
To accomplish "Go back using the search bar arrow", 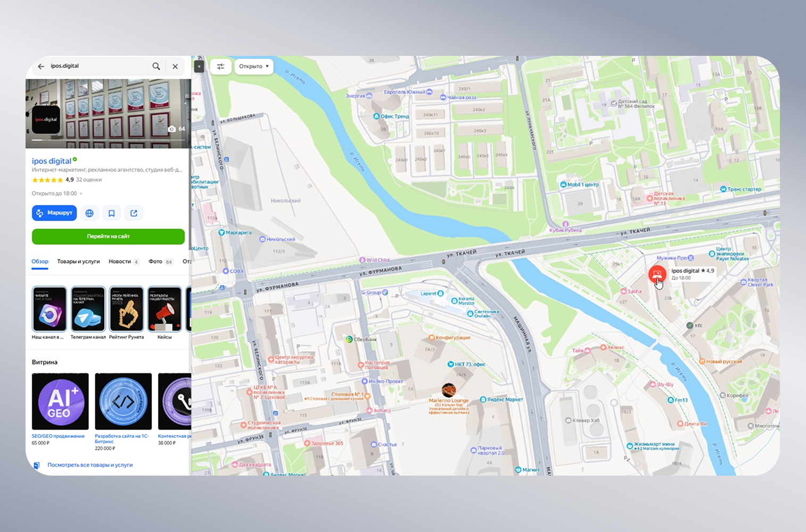I will pyautogui.click(x=41, y=66).
